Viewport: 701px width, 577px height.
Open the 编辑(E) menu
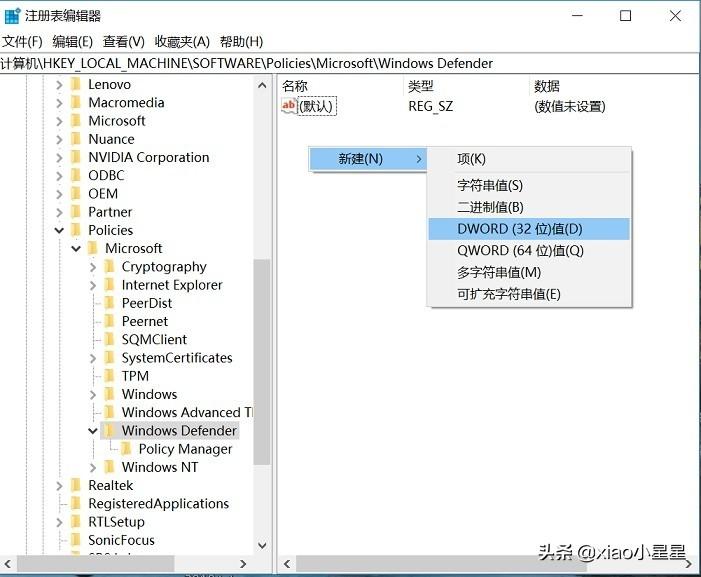click(72, 42)
